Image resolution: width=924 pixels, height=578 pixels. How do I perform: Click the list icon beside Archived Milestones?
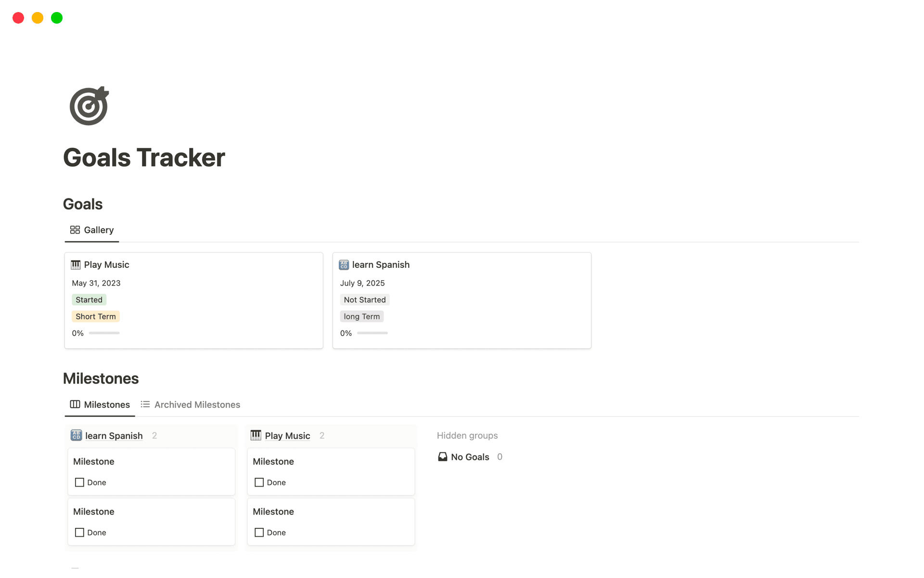point(145,405)
